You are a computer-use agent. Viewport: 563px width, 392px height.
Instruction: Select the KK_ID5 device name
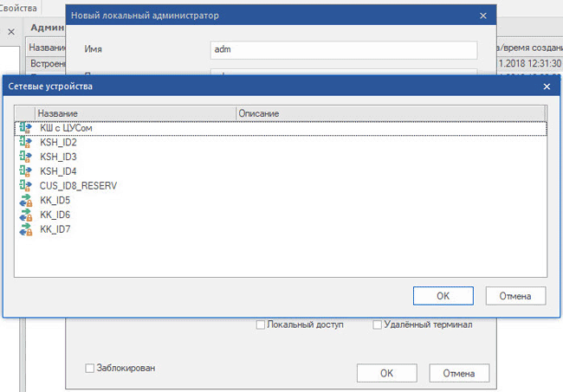(x=55, y=200)
